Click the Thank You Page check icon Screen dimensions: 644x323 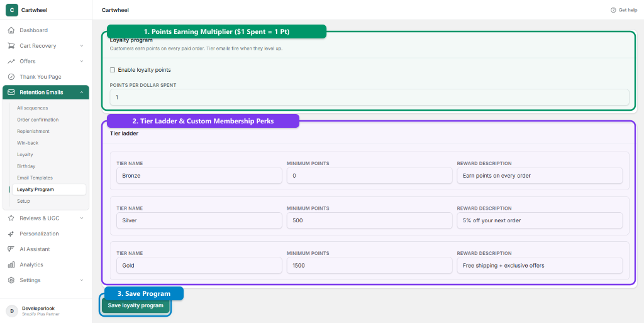(x=11, y=77)
